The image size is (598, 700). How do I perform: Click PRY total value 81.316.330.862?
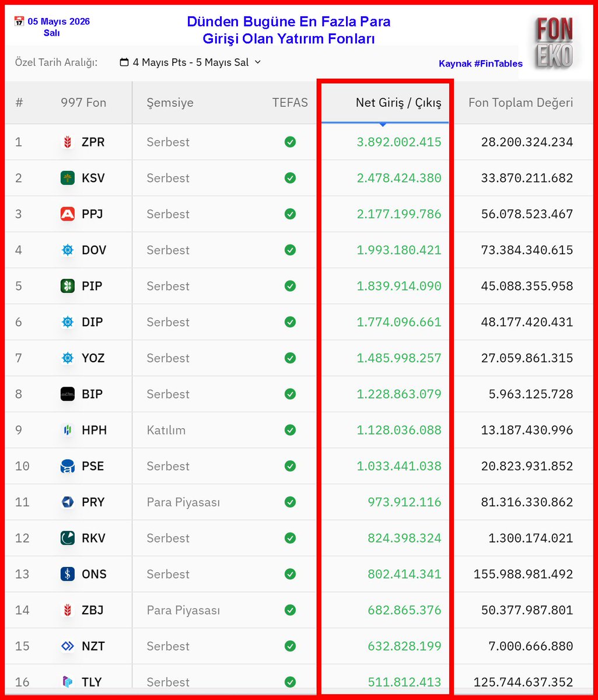[x=527, y=502]
